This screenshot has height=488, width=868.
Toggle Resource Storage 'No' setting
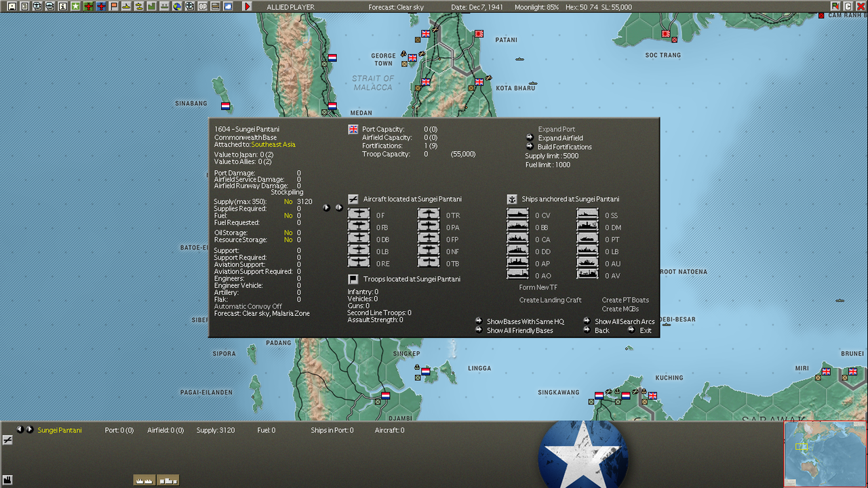(288, 240)
